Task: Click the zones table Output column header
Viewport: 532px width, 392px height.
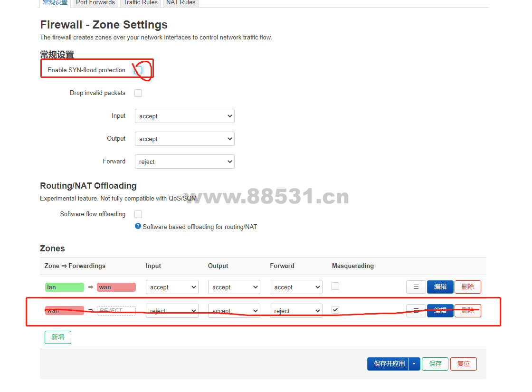Action: tap(218, 266)
